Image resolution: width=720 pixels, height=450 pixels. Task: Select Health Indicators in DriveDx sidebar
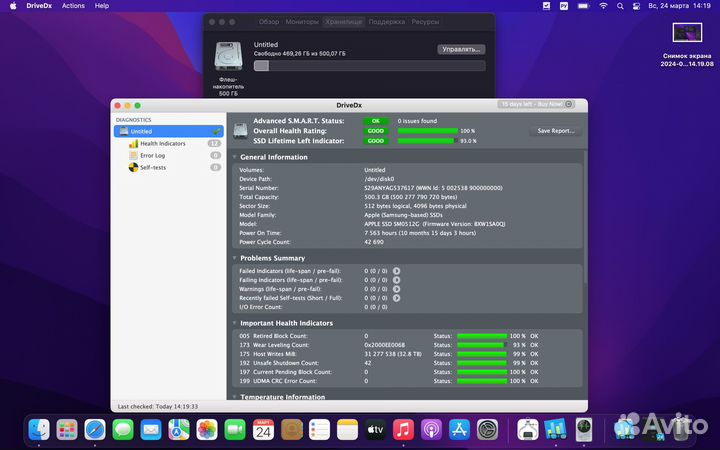click(169, 144)
